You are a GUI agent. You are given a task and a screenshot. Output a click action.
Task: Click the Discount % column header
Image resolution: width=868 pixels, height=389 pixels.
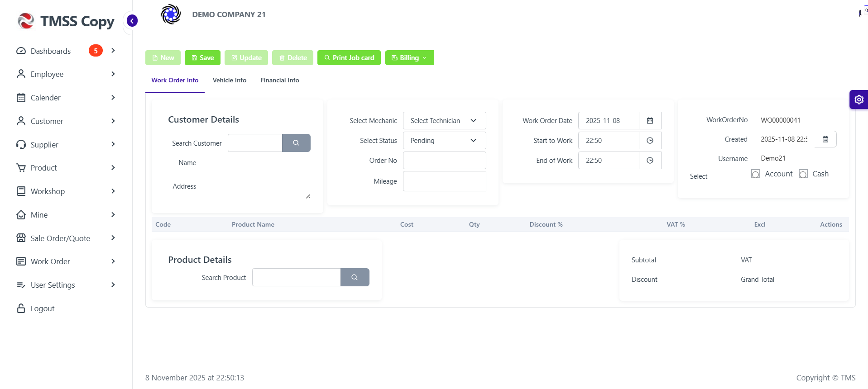pos(546,224)
